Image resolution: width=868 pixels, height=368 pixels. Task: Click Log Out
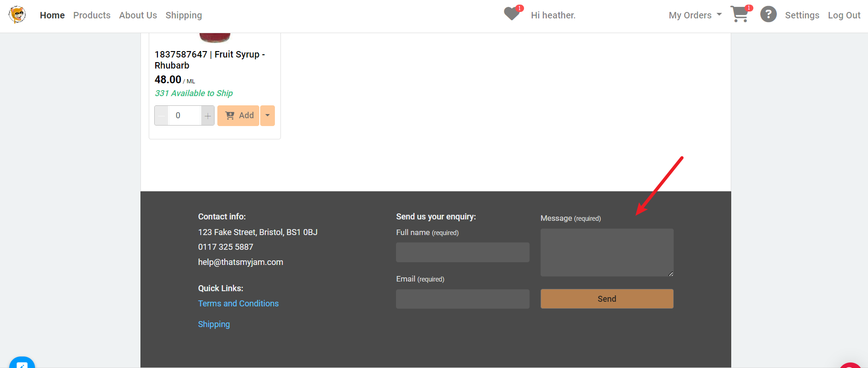(844, 15)
